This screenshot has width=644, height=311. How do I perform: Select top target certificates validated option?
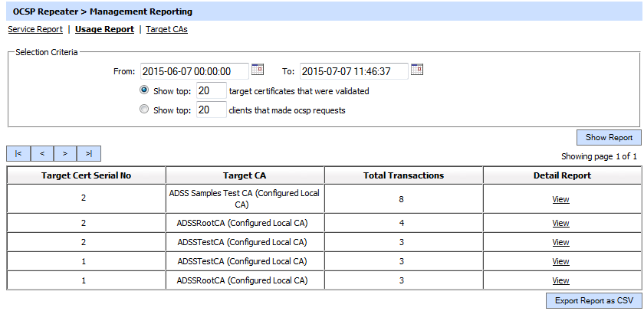[144, 90]
